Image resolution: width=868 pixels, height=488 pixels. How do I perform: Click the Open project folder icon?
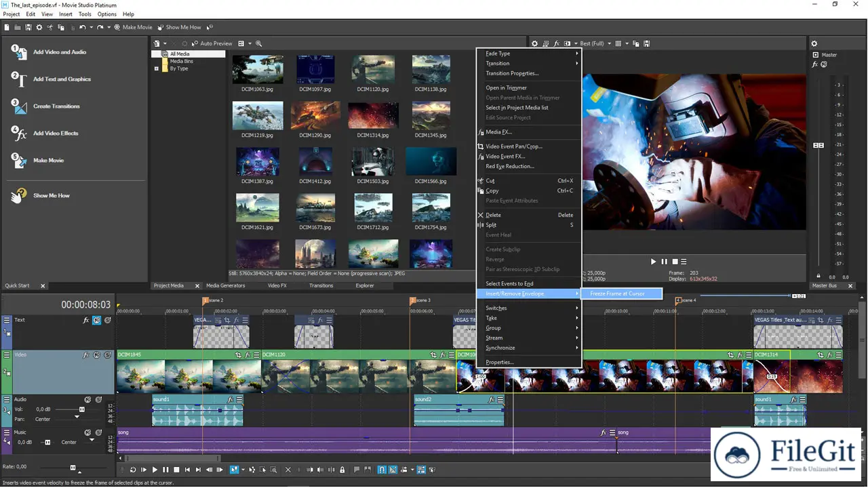click(x=17, y=27)
